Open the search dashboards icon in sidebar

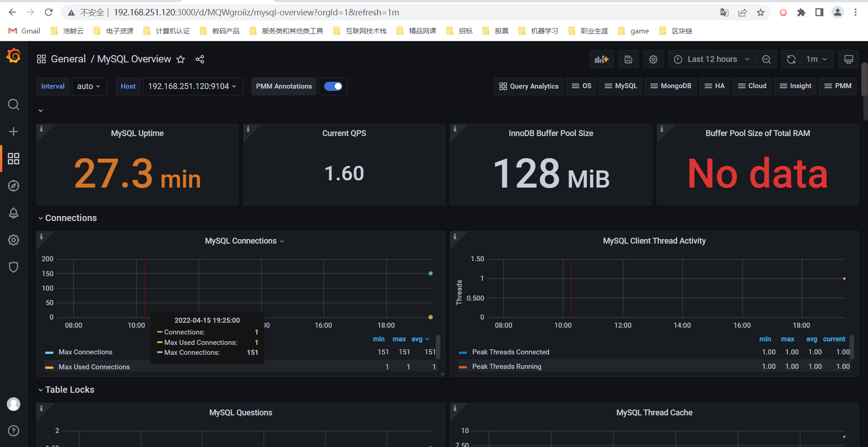14,104
